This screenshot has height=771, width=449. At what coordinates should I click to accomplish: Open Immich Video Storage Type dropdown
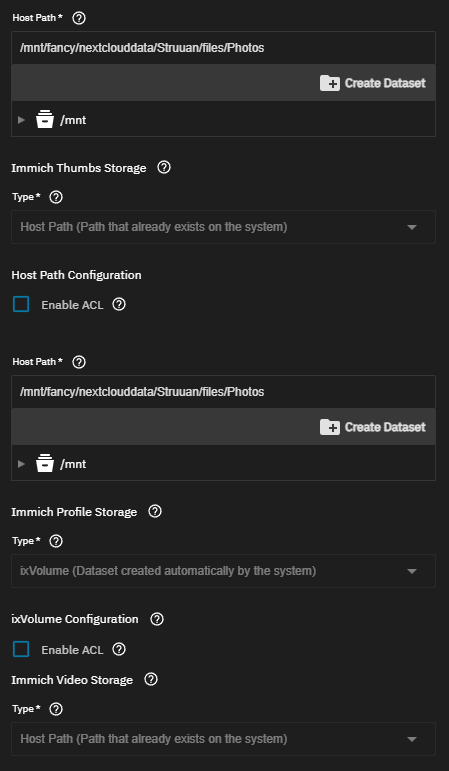(223, 739)
